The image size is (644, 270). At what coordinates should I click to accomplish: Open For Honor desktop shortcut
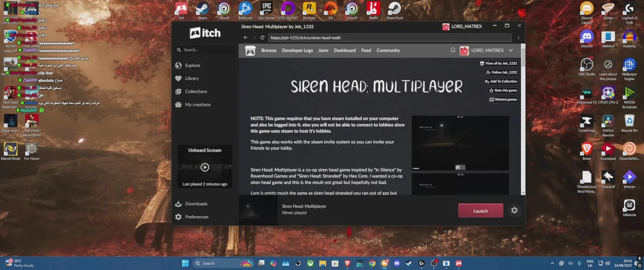tap(32, 151)
